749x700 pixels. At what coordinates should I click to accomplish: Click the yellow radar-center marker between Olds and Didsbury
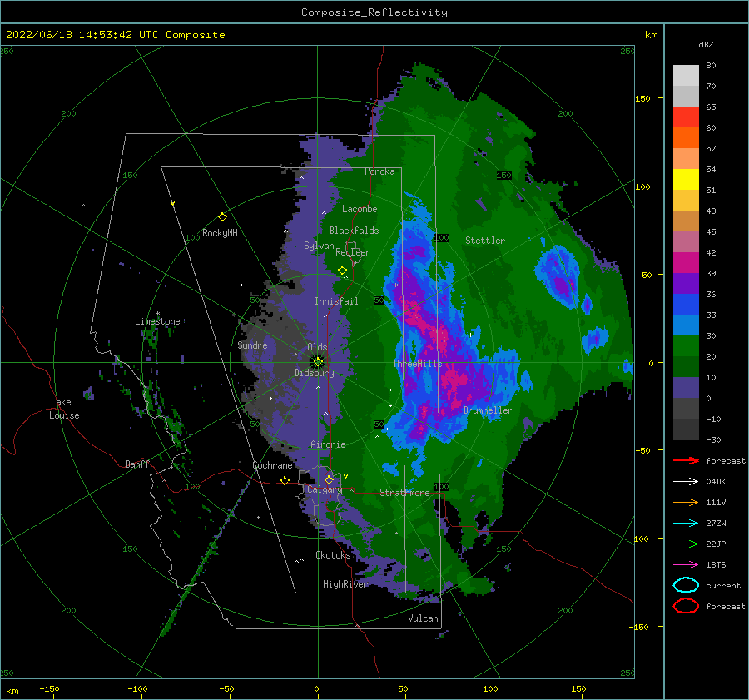[x=318, y=362]
